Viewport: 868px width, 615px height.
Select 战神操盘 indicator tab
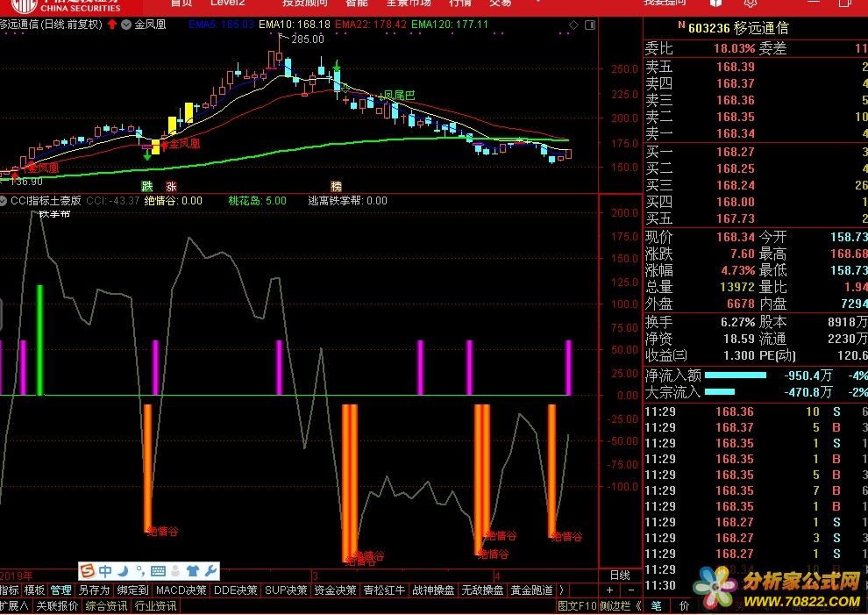click(x=433, y=590)
